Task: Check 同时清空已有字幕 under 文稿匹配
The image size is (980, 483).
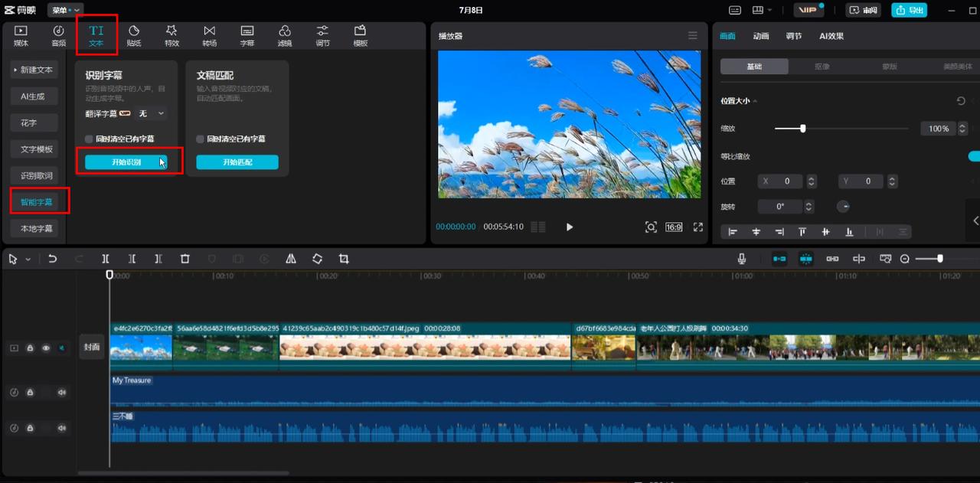Action: (x=201, y=139)
